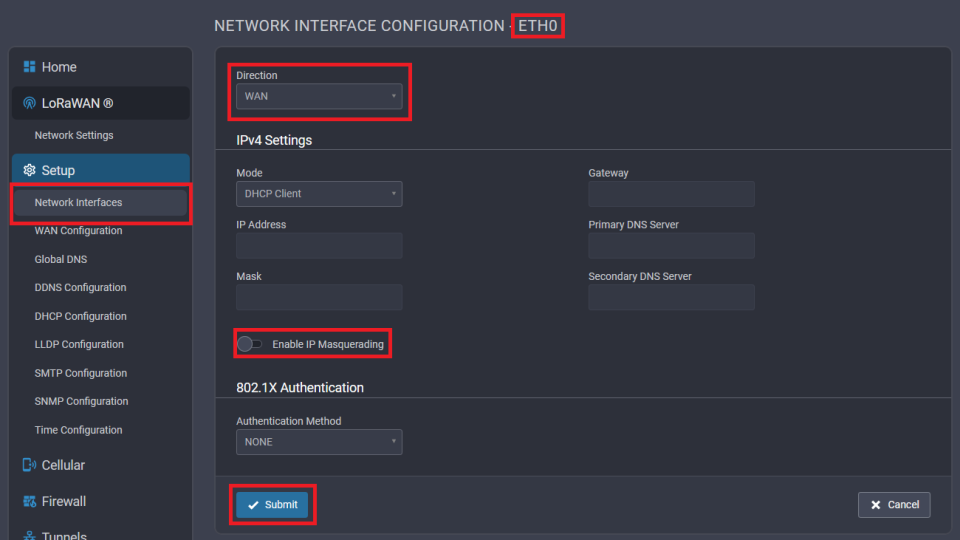The image size is (960, 540).
Task: Click the Firewall icon in sidebar
Action: pyautogui.click(x=30, y=501)
